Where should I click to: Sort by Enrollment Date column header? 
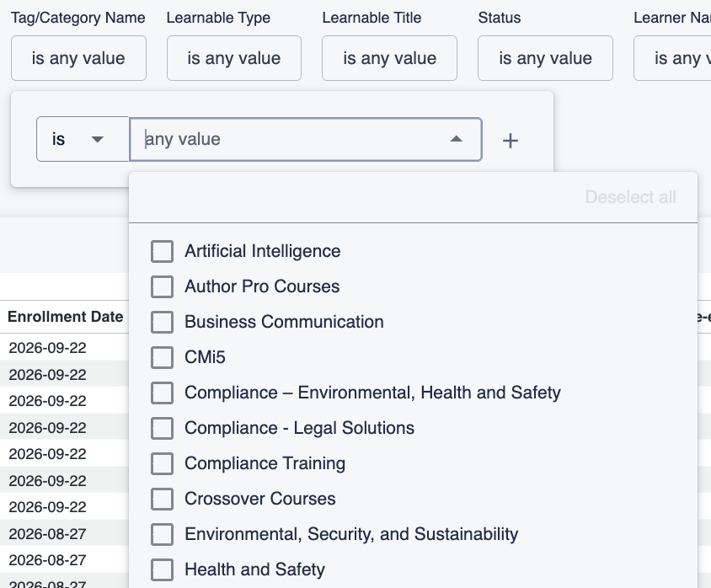point(66,317)
